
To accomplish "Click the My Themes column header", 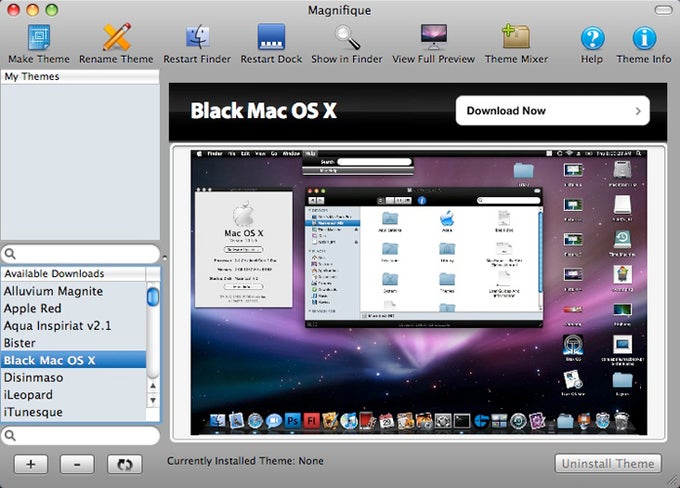I will pyautogui.click(x=80, y=76).
